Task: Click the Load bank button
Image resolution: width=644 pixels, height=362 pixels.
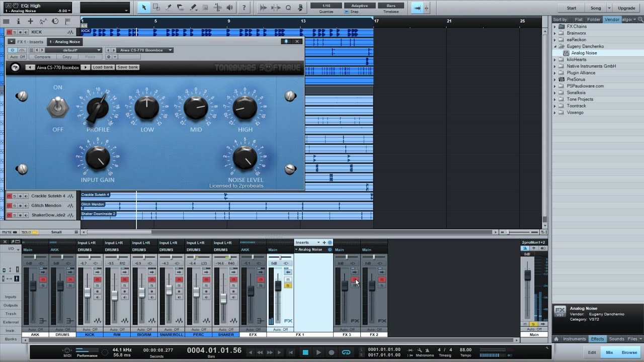Action: click(x=103, y=67)
